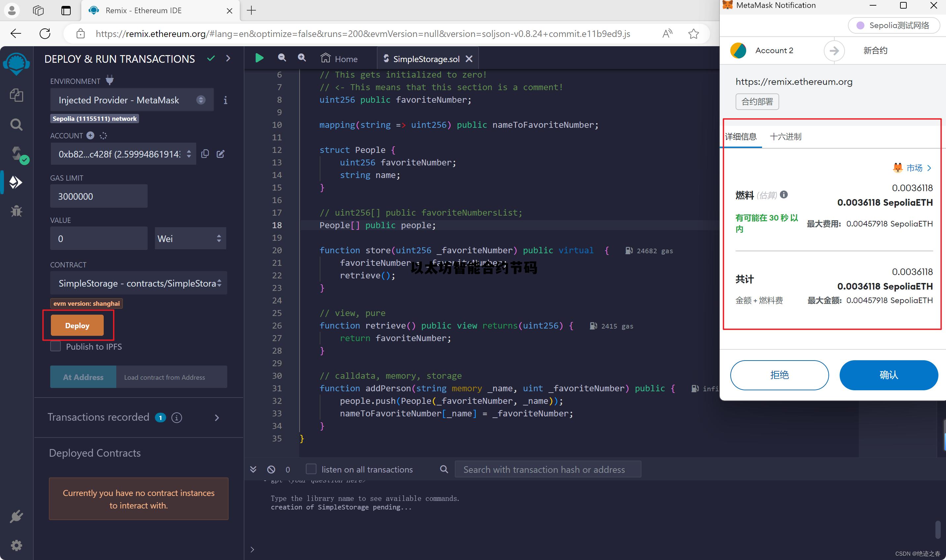Click the fuel estimate info icon
This screenshot has width=946, height=560.
coord(784,195)
